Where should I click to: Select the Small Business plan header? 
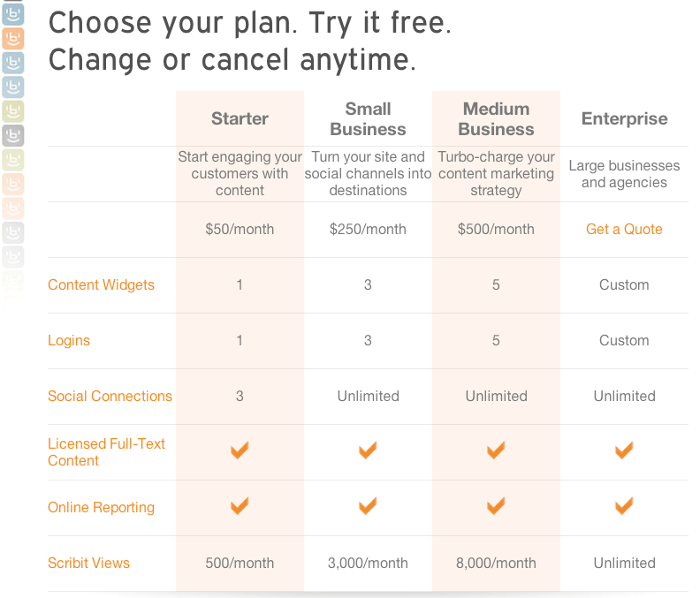368,118
